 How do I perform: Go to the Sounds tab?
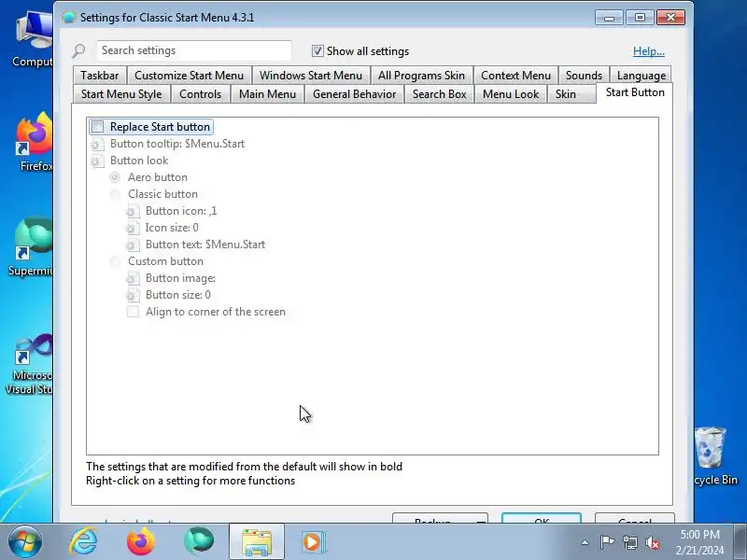pyautogui.click(x=584, y=76)
